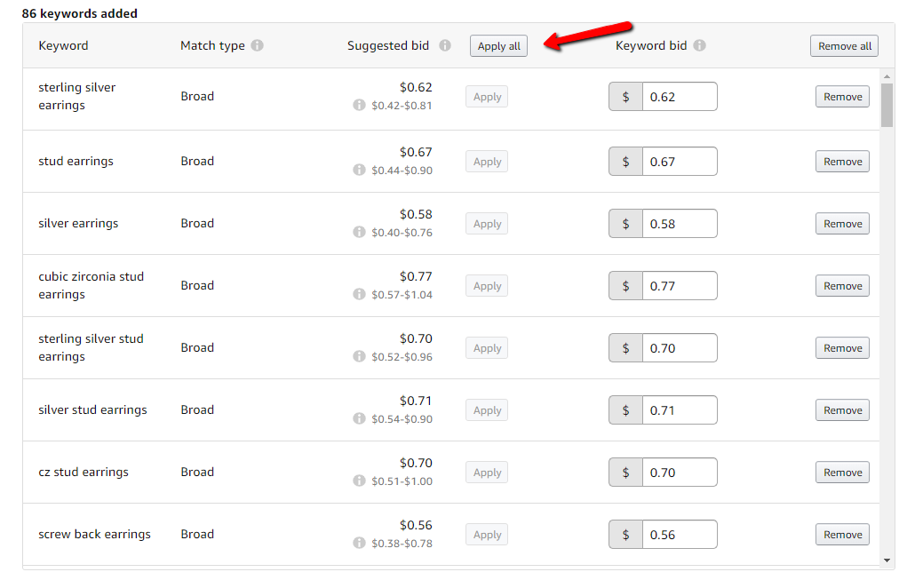This screenshot has width=907, height=588.
Task: Click info icon beside Suggested bid header
Action: [445, 45]
